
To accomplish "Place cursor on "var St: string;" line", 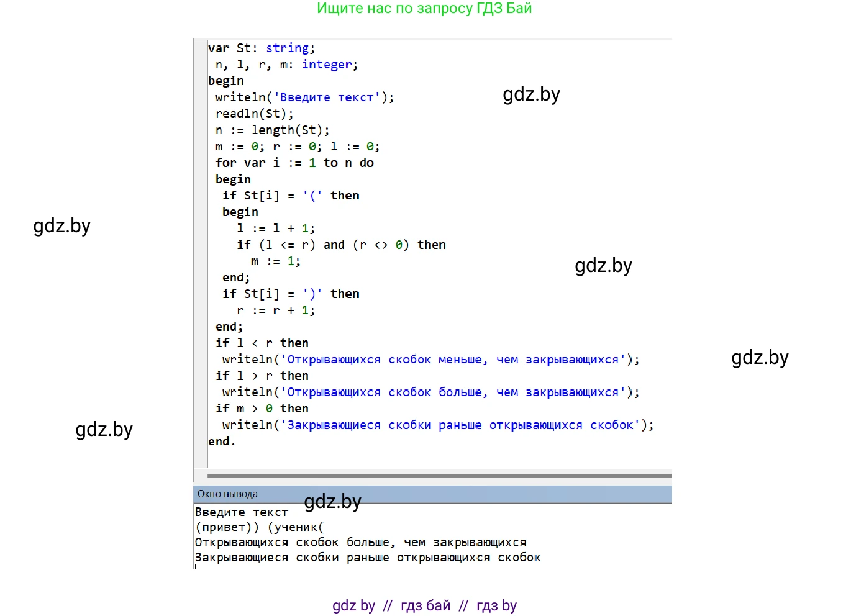I will 261,48.
